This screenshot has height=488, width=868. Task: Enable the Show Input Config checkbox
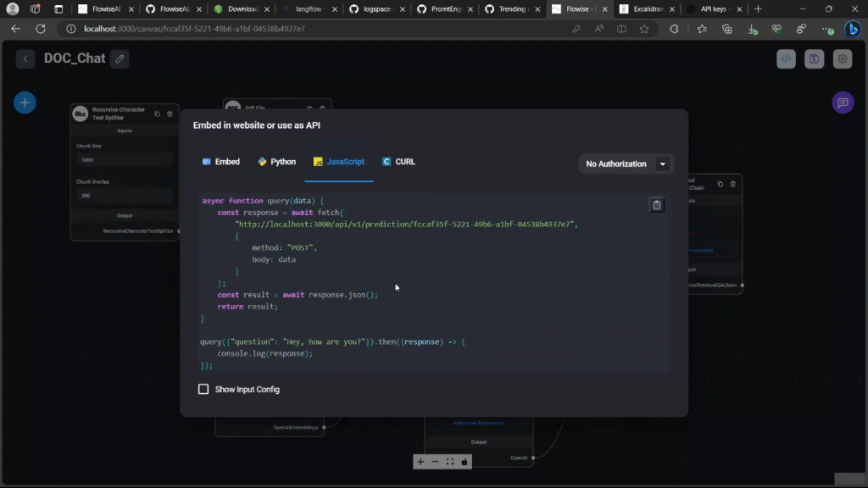[x=203, y=389]
